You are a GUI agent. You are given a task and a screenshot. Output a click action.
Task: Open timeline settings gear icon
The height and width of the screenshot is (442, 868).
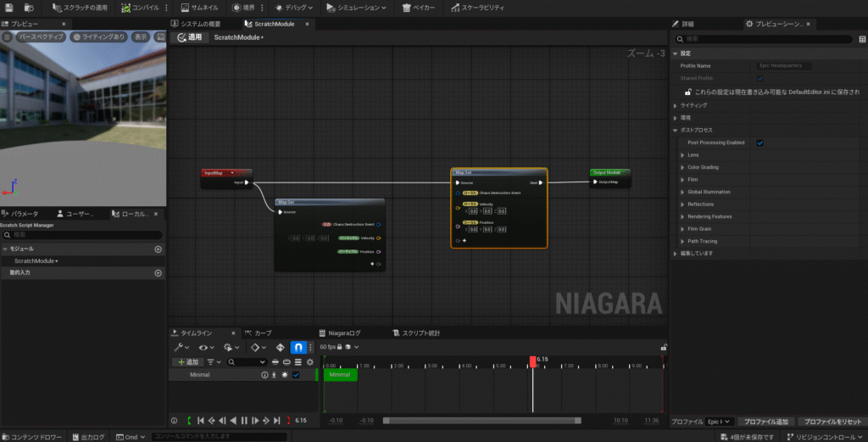coord(310,362)
